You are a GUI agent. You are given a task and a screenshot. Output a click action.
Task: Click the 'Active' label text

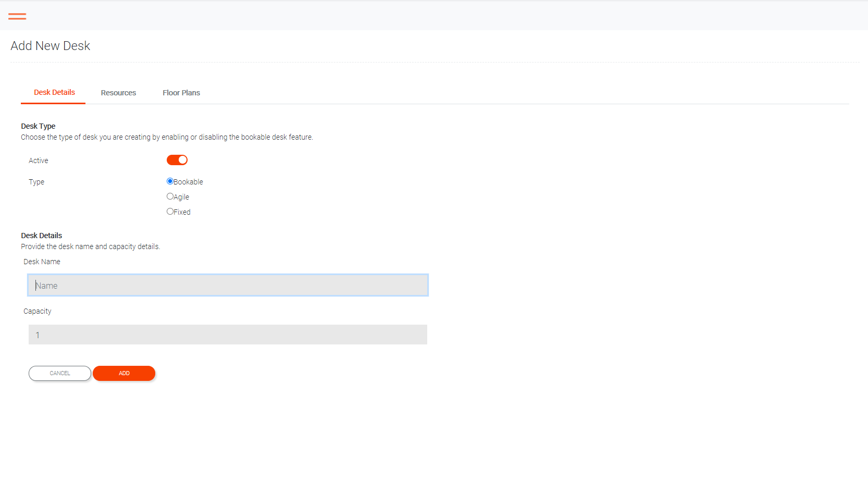39,160
